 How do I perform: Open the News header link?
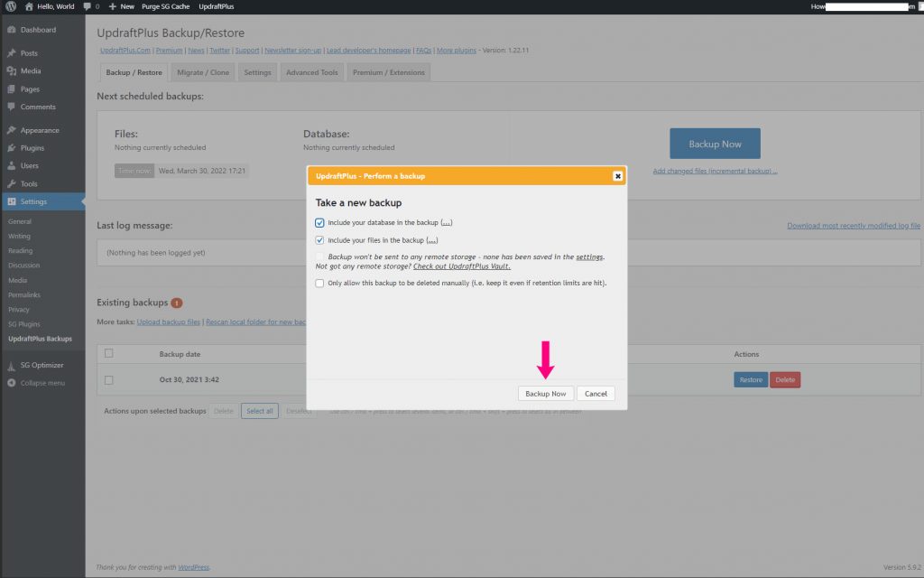(196, 51)
